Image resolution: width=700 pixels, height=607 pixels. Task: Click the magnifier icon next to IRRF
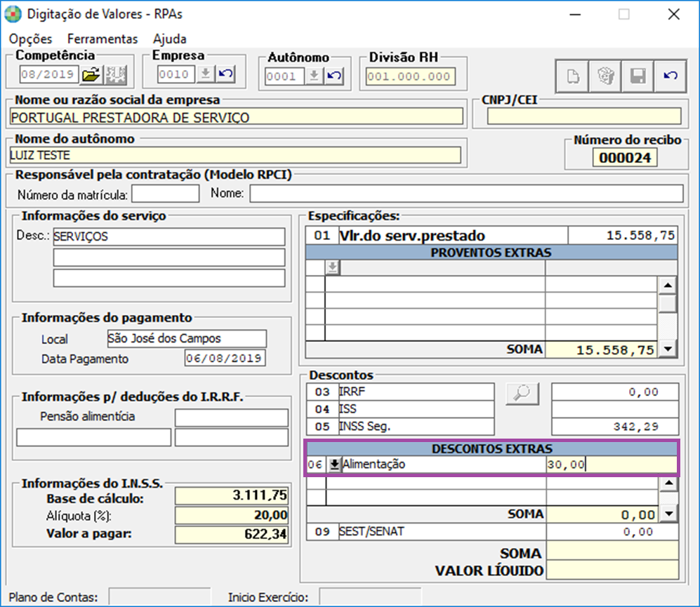[522, 393]
